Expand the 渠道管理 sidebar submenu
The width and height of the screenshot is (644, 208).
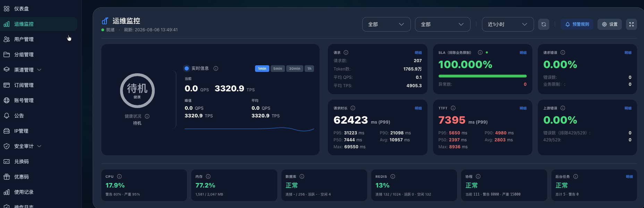(39, 70)
